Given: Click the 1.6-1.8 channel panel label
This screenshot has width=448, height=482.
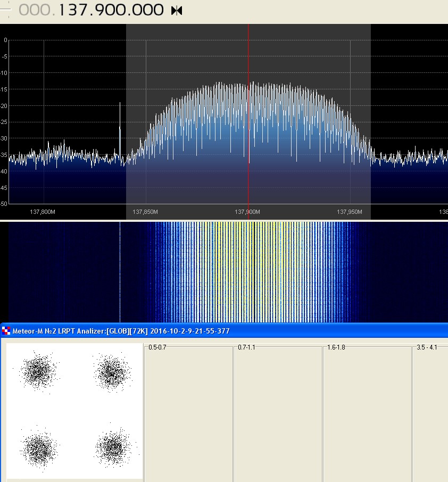Looking at the screenshot, I should (x=336, y=347).
